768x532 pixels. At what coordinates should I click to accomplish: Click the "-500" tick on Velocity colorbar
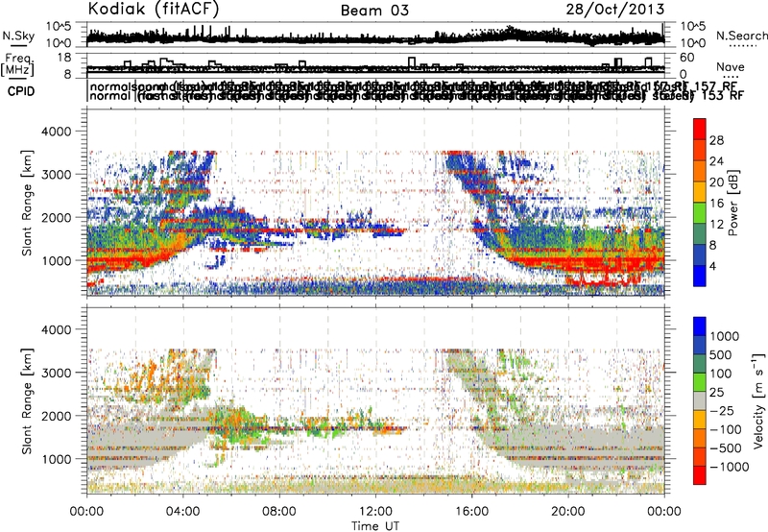pos(725,447)
